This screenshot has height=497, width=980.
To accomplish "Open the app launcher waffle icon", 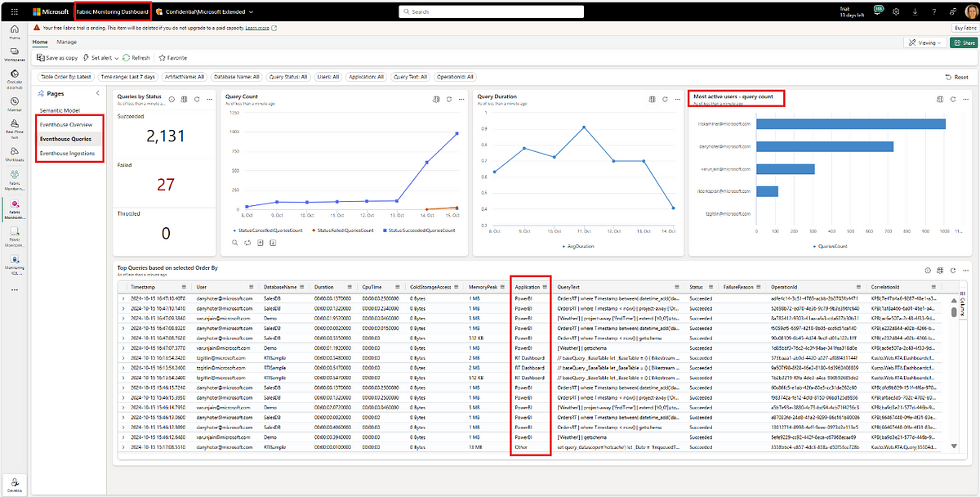I will 14,11.
